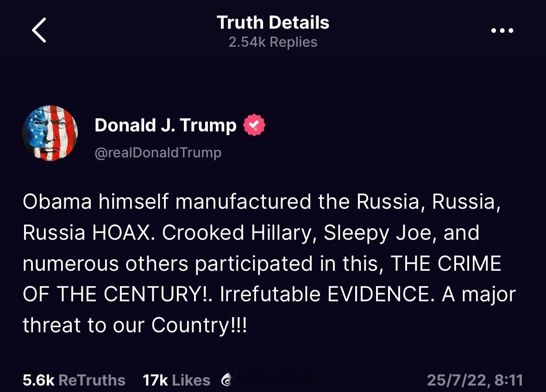
Task: Tap the red verified badge
Action: click(254, 125)
